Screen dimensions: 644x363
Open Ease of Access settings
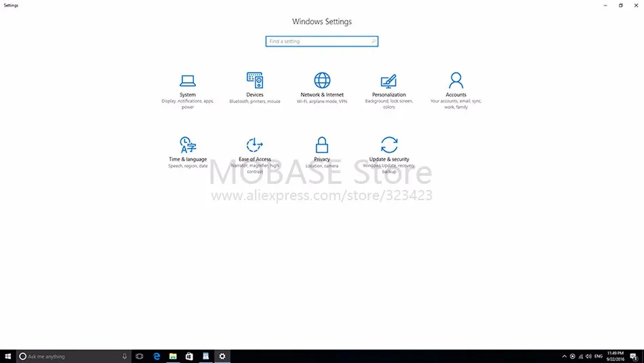click(x=255, y=155)
